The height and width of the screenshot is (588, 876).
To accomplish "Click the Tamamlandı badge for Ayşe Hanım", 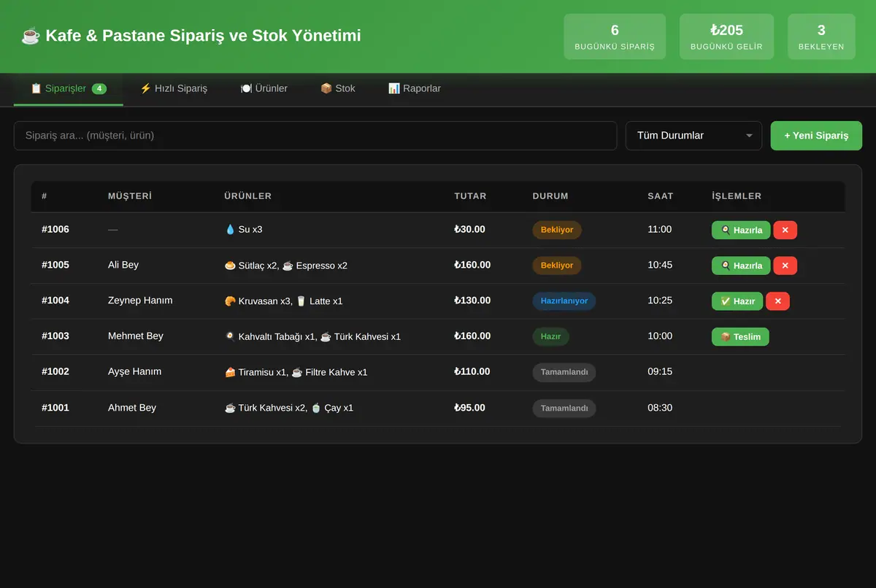I will [x=564, y=372].
